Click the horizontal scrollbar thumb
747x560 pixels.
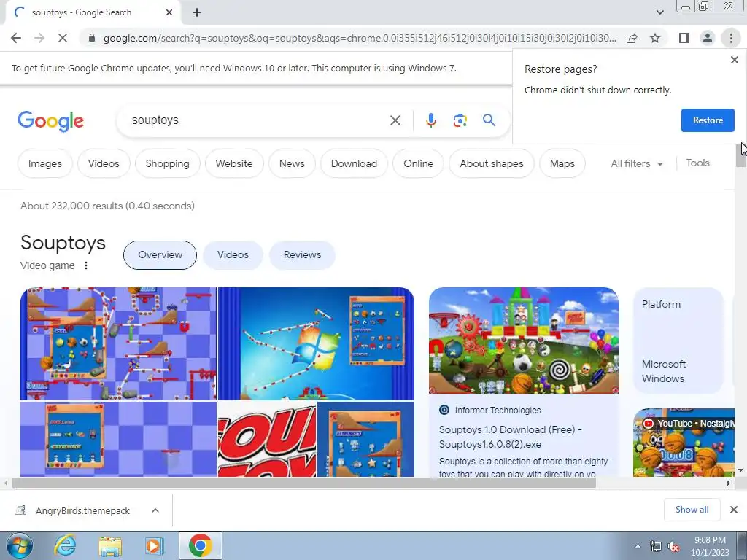coord(304,483)
